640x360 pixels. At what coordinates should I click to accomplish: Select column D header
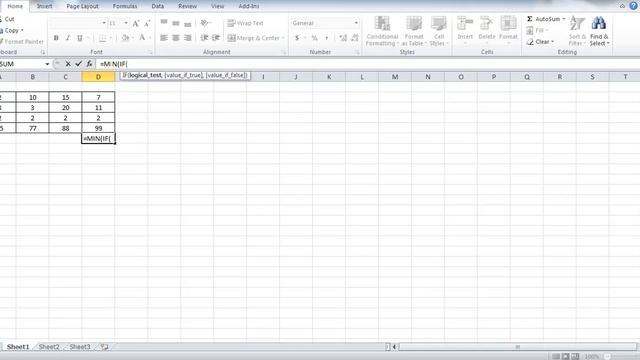tap(98, 77)
